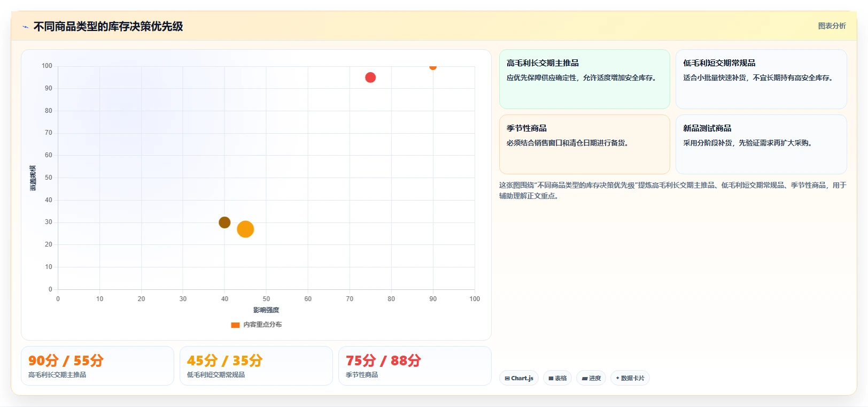Click the text 适合小批量快速补货，不宜长期持有高安全库存。

coord(759,78)
